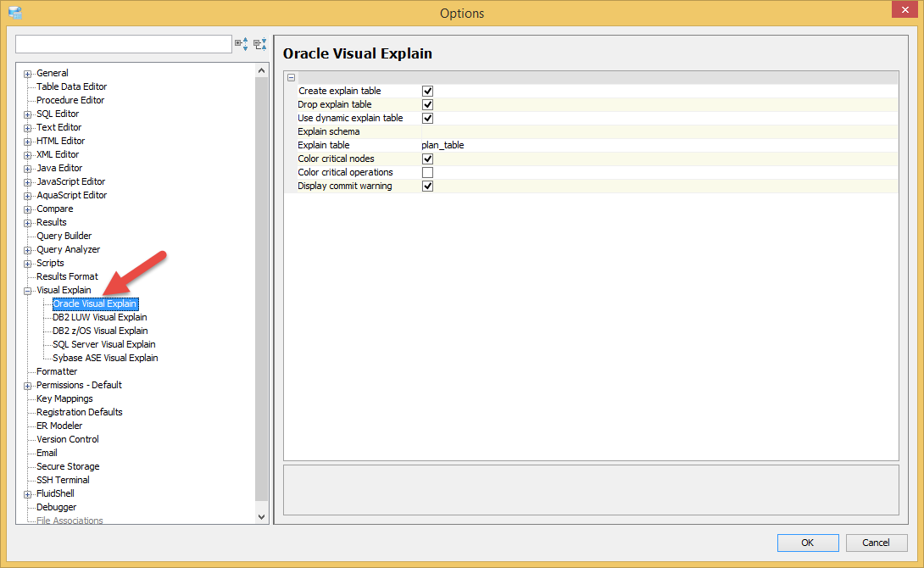Click the Options window app icon
Viewport: 924px width, 568px height.
click(x=15, y=13)
